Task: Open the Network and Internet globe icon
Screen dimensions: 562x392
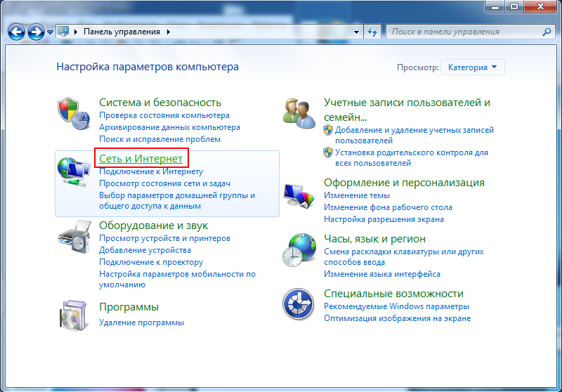Action: click(x=74, y=171)
